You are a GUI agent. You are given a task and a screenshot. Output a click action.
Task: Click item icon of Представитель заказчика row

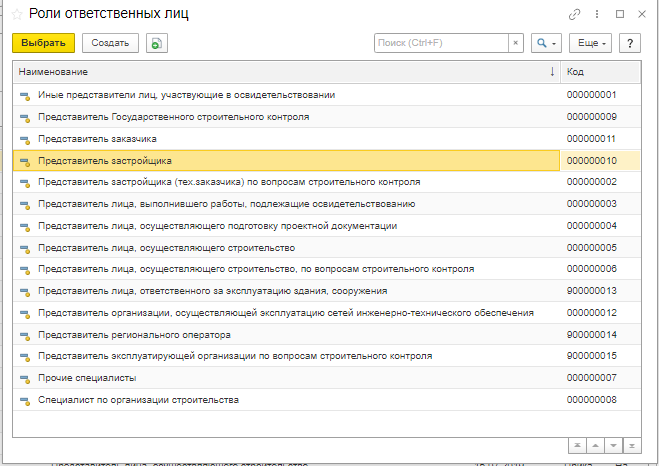25,140
